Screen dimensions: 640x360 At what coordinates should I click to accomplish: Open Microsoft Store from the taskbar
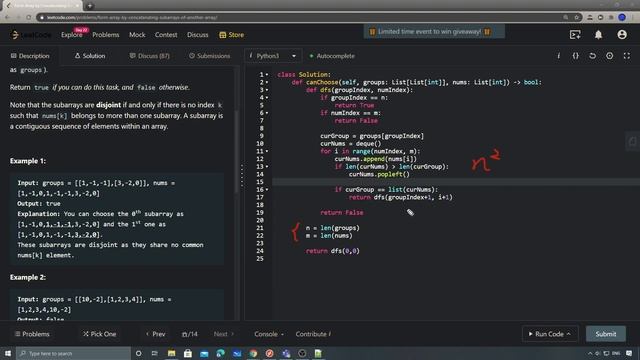pos(188,353)
